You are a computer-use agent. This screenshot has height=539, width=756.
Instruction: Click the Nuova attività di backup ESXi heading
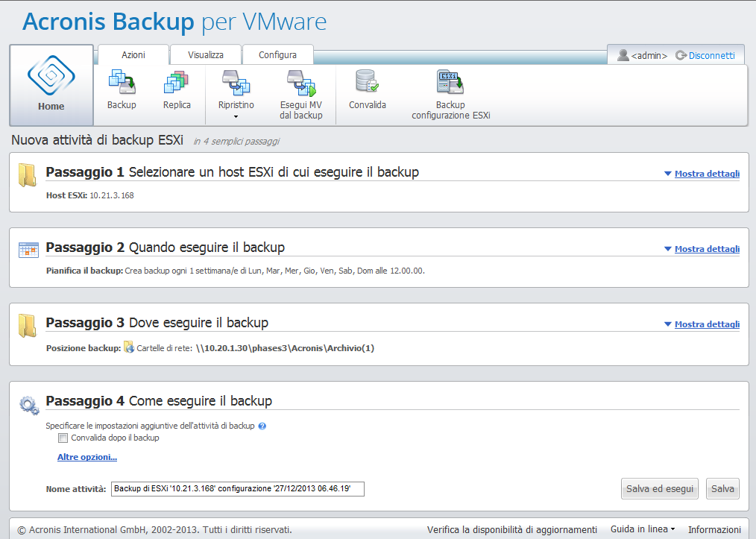(x=98, y=140)
